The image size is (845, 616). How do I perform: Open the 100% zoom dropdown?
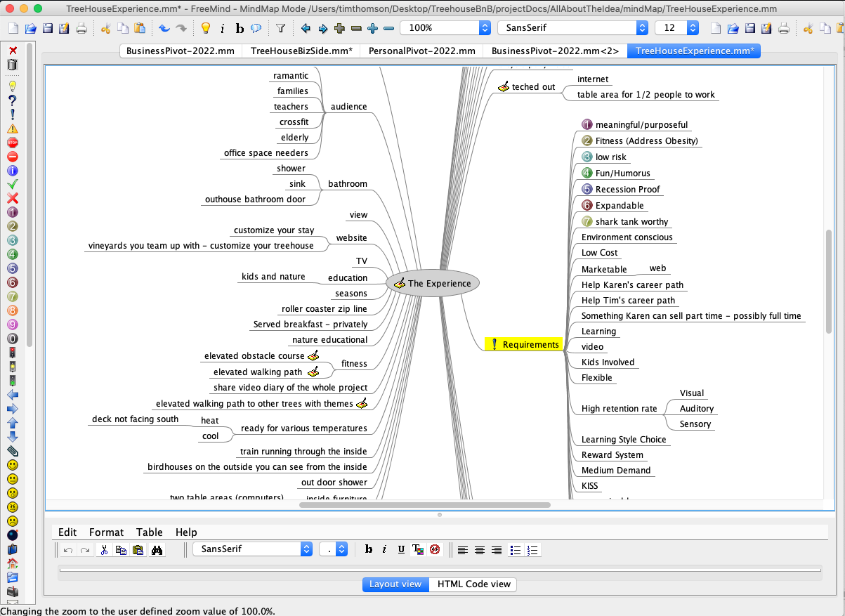point(484,28)
